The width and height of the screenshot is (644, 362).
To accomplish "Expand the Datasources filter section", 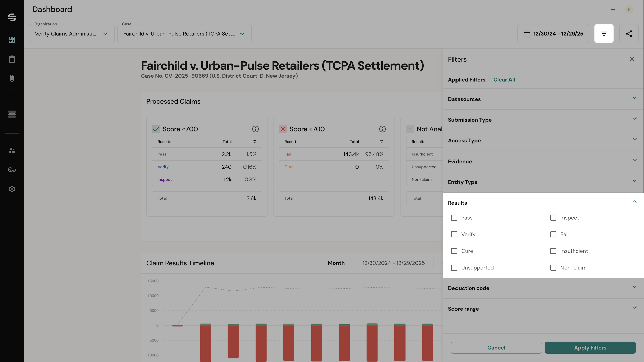I will tap(543, 99).
